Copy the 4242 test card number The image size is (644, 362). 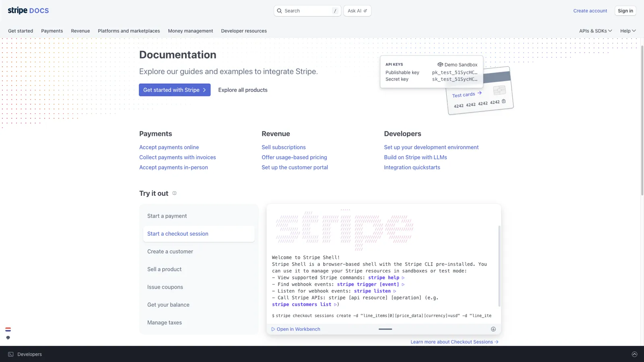point(504,101)
